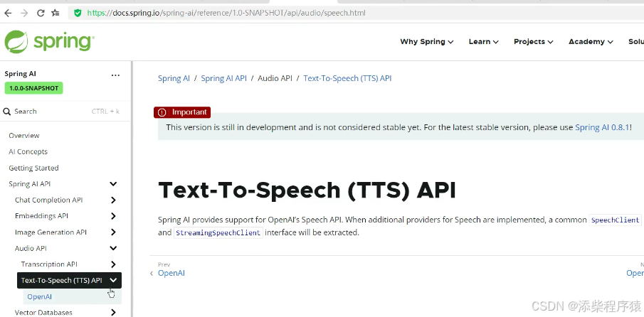The height and width of the screenshot is (317, 644).
Task: Open Getting Started in the sidebar
Action: pos(33,168)
